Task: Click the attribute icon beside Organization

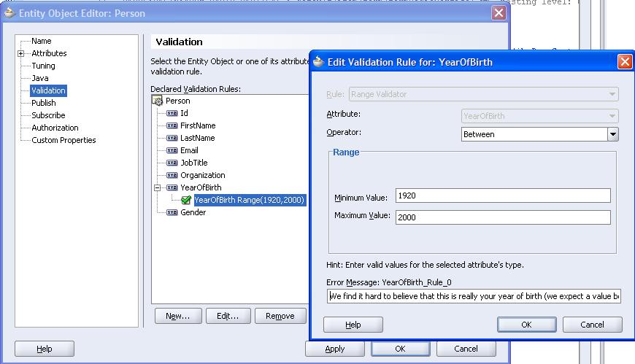Action: click(x=172, y=175)
